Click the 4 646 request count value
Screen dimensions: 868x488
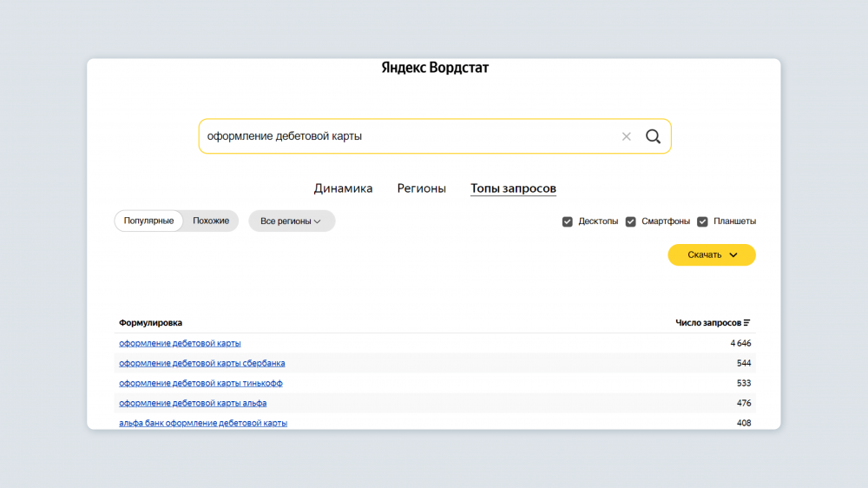(740, 343)
